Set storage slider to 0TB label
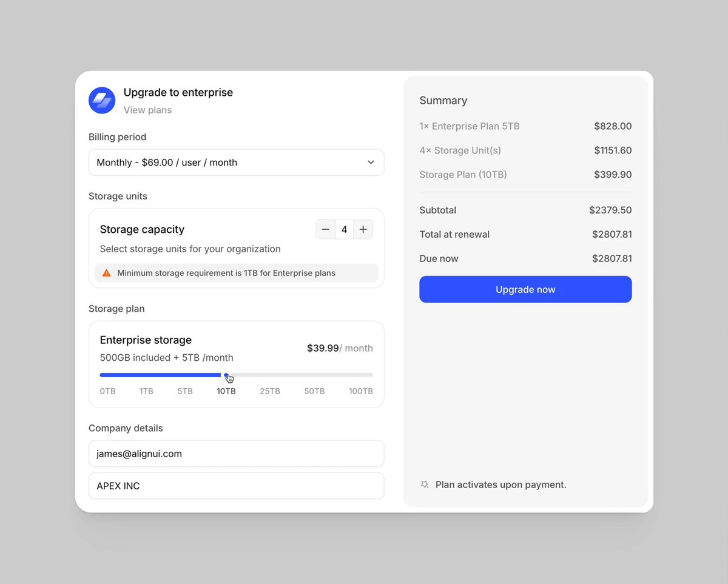This screenshot has width=728, height=584. [x=108, y=391]
